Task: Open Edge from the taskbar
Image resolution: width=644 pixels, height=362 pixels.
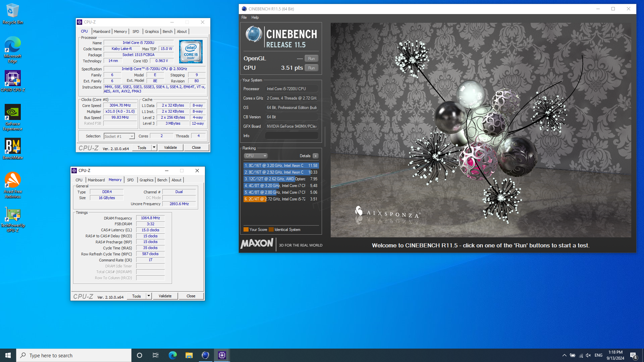Action: pos(172,355)
